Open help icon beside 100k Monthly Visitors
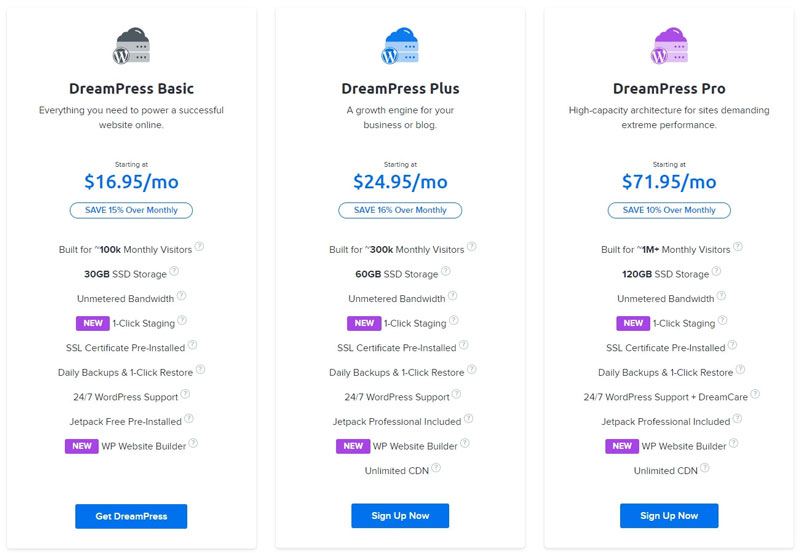This screenshot has height=553, width=800. (x=199, y=247)
